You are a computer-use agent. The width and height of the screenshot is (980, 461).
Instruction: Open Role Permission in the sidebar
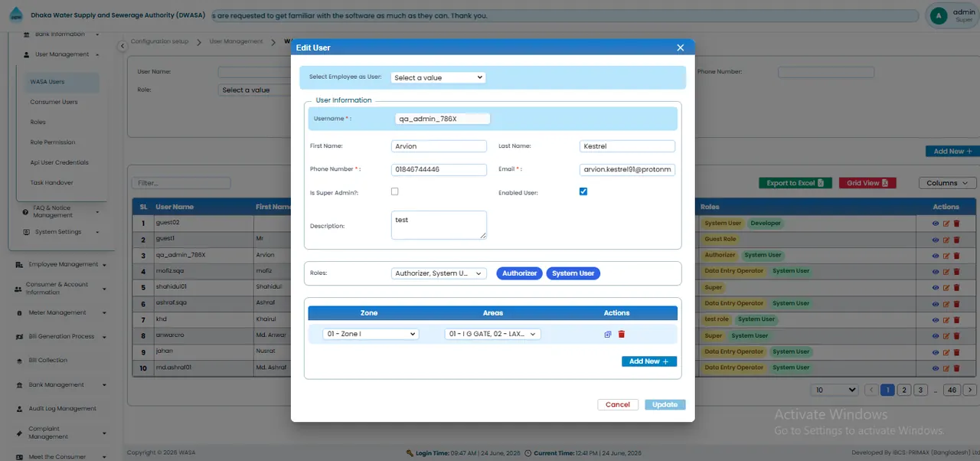point(53,142)
